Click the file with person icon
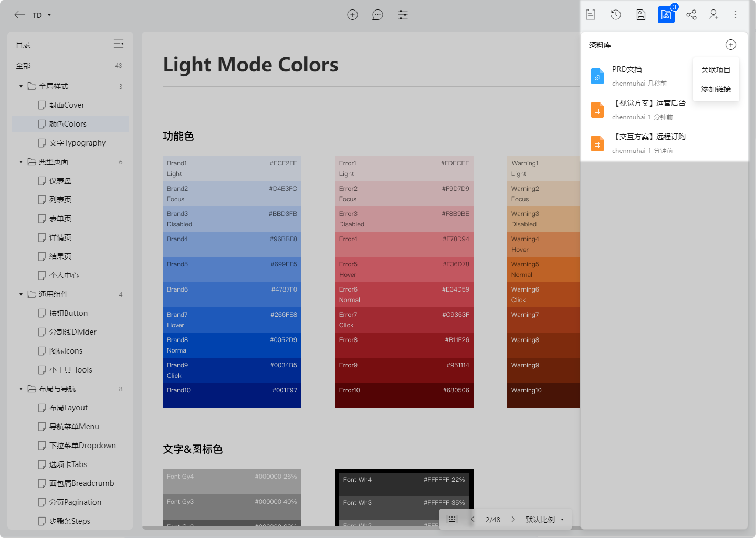This screenshot has width=756, height=538. point(641,15)
